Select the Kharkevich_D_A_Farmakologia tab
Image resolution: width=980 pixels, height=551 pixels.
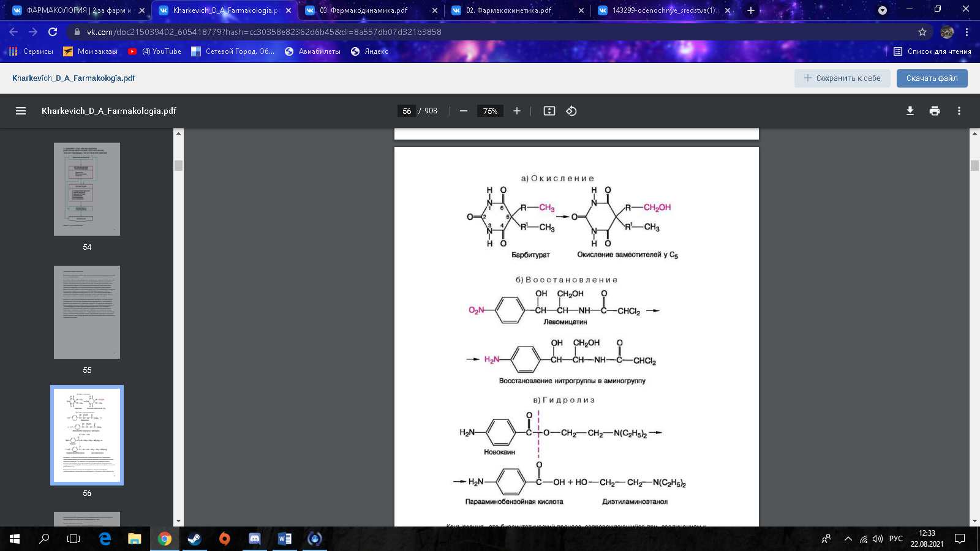point(224,10)
